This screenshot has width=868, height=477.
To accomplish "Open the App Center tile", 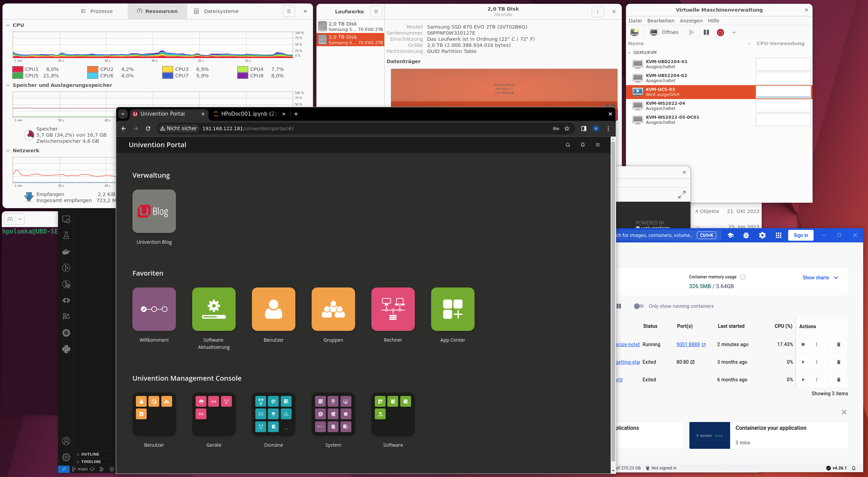I will (x=452, y=309).
